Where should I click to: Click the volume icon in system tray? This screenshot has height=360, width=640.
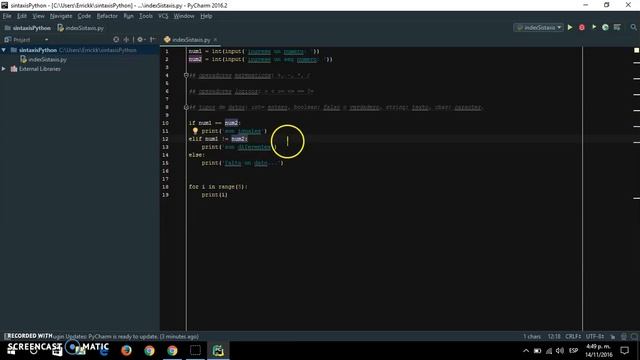(x=560, y=351)
